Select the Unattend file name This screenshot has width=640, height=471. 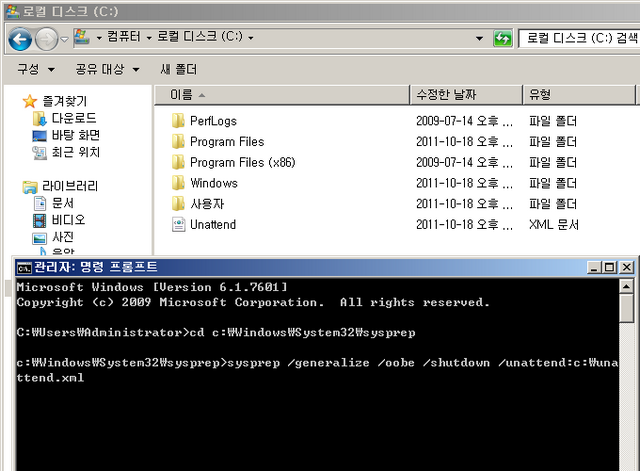click(x=213, y=224)
